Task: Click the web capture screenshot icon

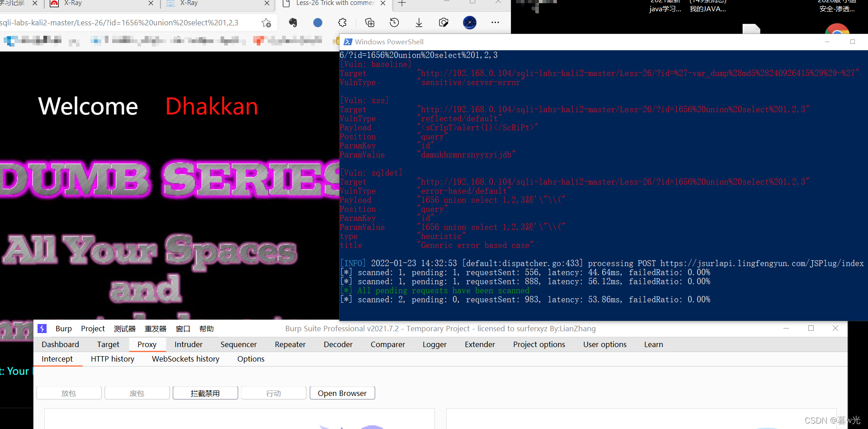Action: [x=443, y=23]
